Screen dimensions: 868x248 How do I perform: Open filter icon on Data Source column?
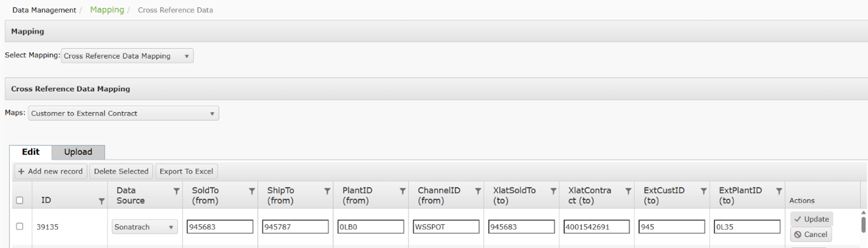pyautogui.click(x=177, y=191)
